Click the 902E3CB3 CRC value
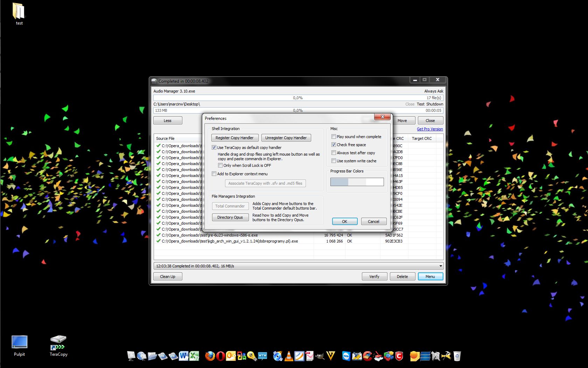The image size is (588, 368). click(x=394, y=241)
